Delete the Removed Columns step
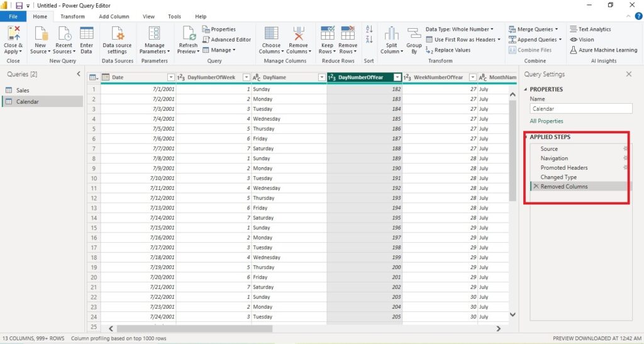This screenshot has height=344, width=644. click(x=536, y=186)
